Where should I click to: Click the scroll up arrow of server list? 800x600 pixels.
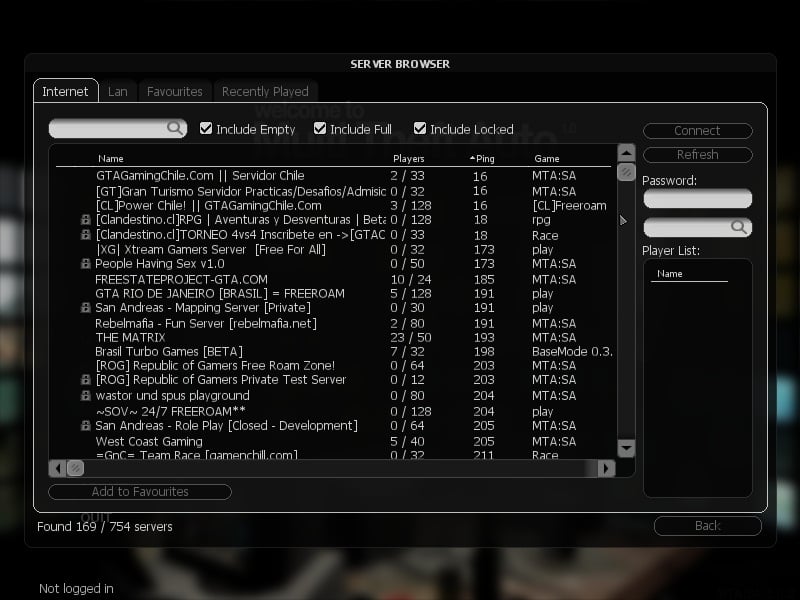626,153
